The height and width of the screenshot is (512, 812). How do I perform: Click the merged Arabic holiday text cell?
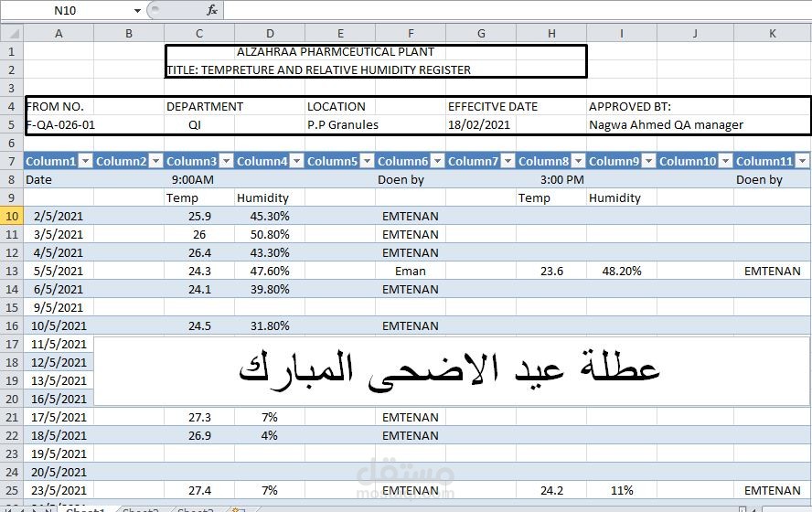(x=452, y=370)
